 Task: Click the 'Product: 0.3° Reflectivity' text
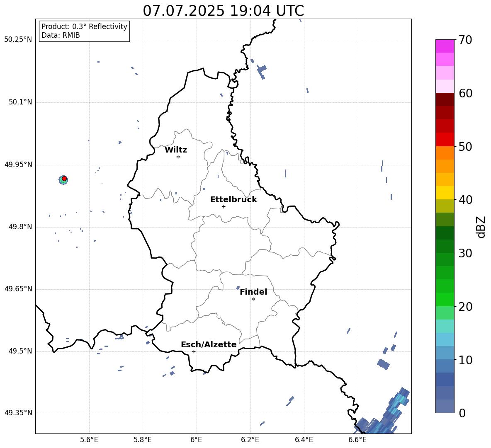(x=84, y=27)
